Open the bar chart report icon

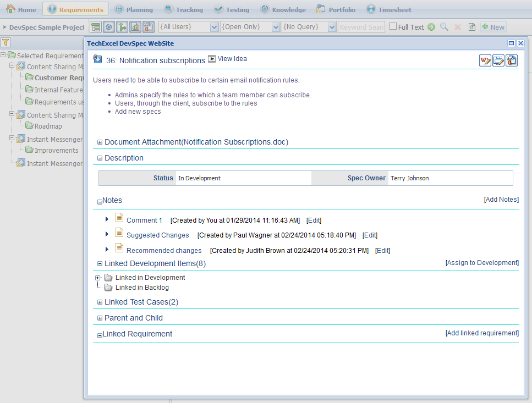(x=135, y=27)
